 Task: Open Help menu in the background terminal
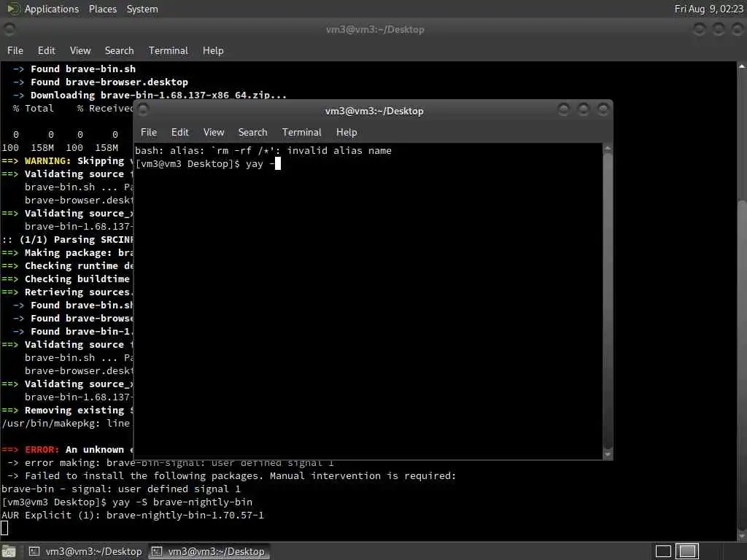coord(213,50)
